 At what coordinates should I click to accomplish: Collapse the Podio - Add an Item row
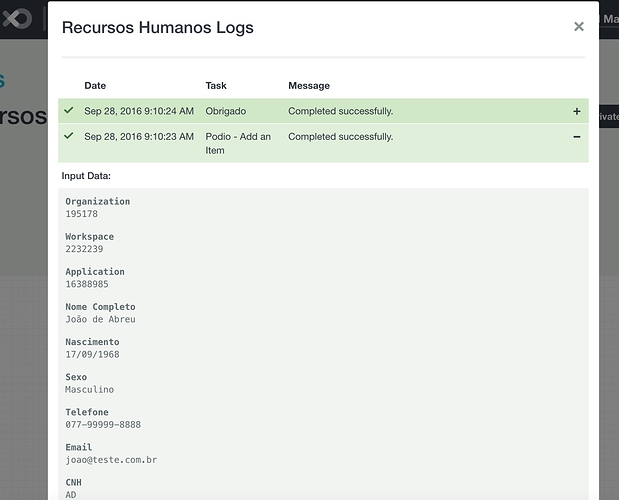(577, 137)
